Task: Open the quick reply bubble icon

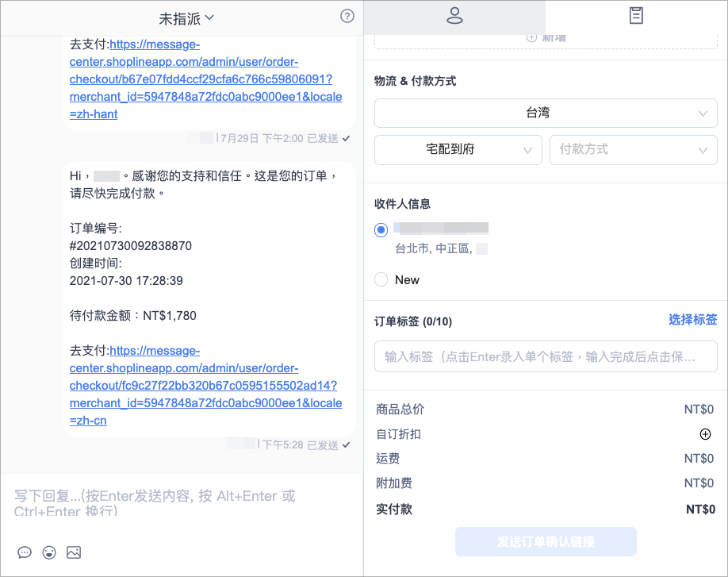Action: (x=25, y=552)
